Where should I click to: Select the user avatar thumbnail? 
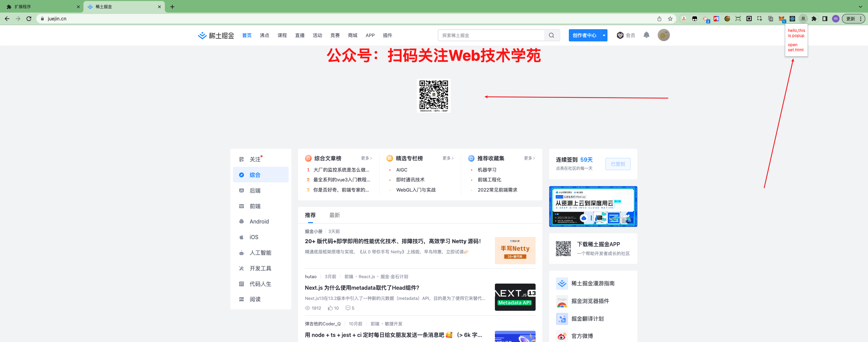[664, 35]
